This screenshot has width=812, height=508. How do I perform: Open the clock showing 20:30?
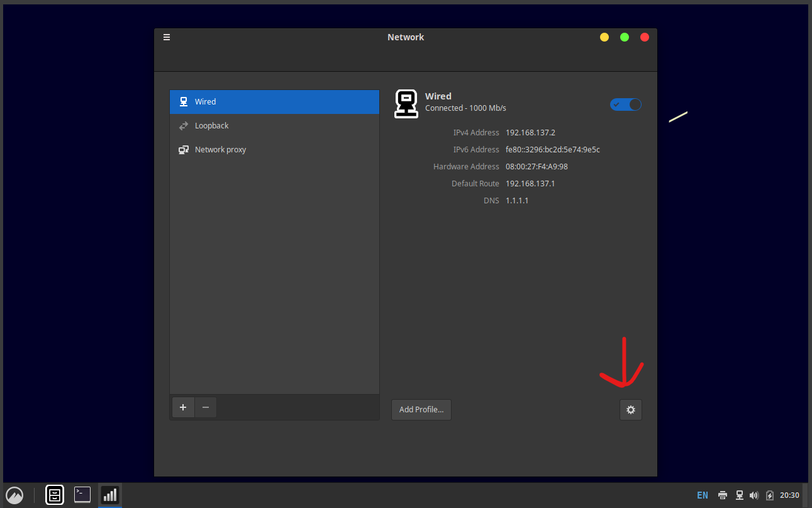click(789, 495)
